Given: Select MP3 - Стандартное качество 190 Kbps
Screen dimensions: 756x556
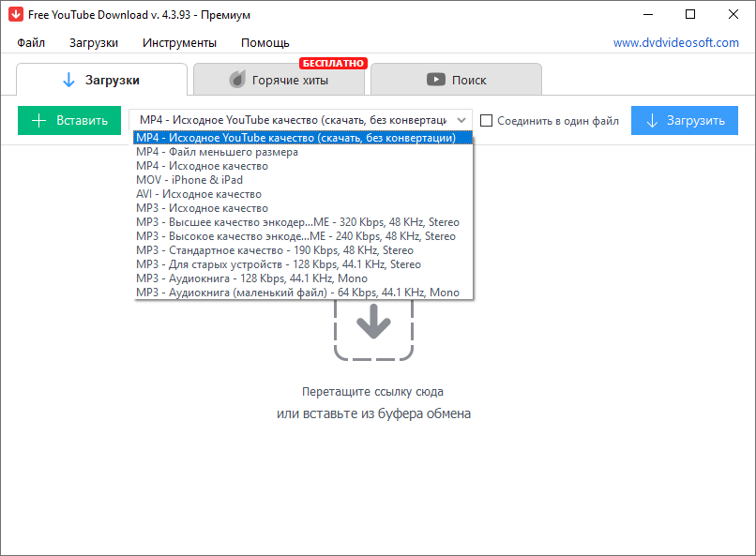Looking at the screenshot, I should (x=274, y=250).
